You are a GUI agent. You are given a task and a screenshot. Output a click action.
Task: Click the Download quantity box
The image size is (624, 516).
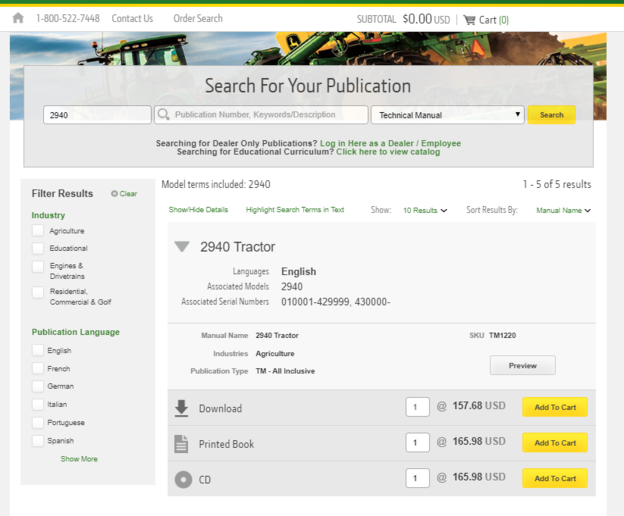pos(417,407)
